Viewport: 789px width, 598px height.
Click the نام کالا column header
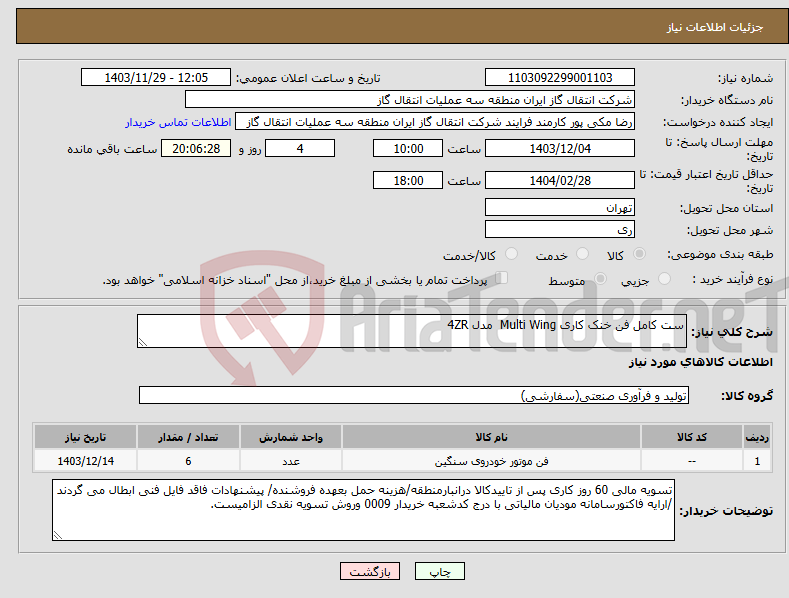pyautogui.click(x=491, y=437)
